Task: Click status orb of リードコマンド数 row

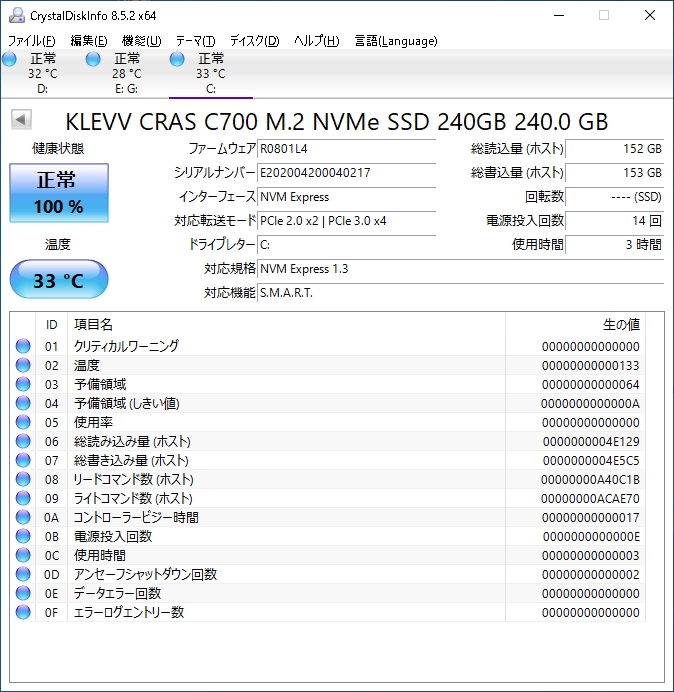Action: pyautogui.click(x=23, y=479)
